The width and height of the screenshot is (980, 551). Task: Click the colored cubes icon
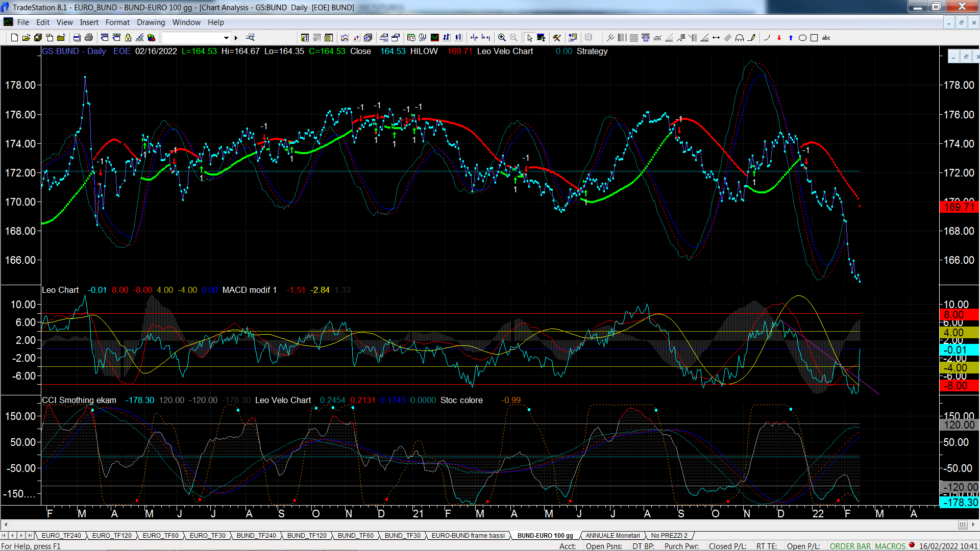[152, 37]
